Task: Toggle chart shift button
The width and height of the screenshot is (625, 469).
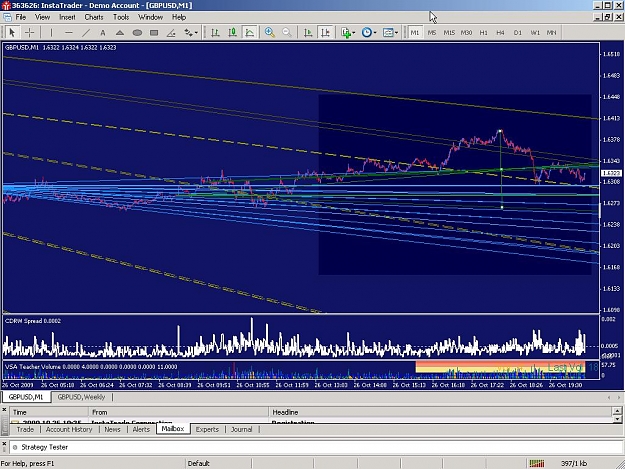Action: [x=325, y=33]
